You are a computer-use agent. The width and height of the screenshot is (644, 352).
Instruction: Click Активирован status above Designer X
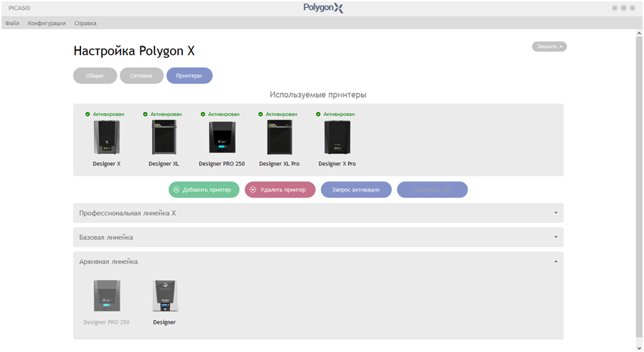click(x=108, y=114)
